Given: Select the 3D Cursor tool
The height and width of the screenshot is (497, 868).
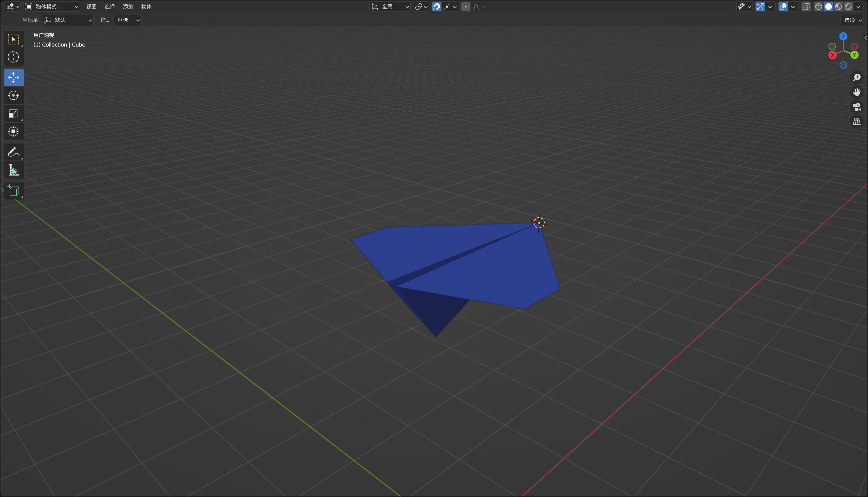Looking at the screenshot, I should 14,57.
